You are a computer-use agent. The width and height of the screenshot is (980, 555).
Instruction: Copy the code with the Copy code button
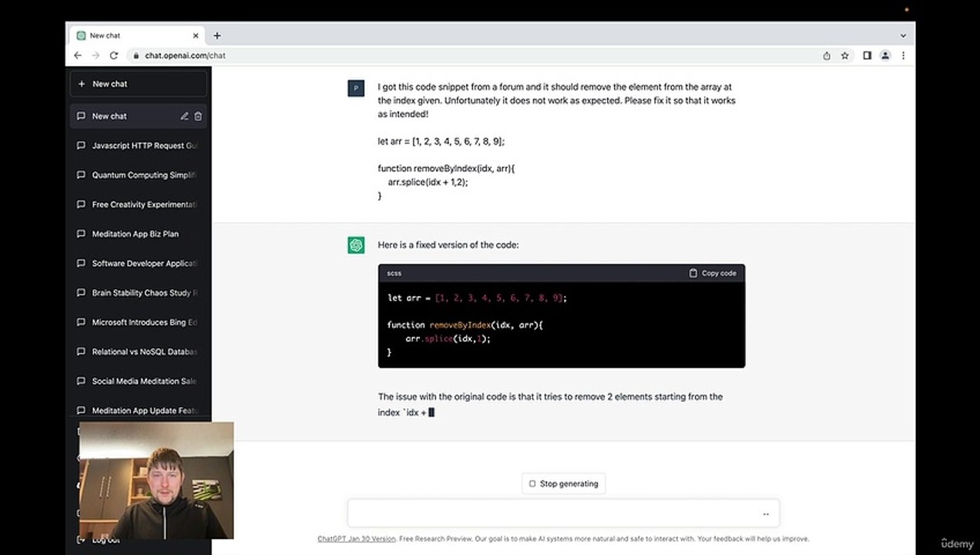713,273
